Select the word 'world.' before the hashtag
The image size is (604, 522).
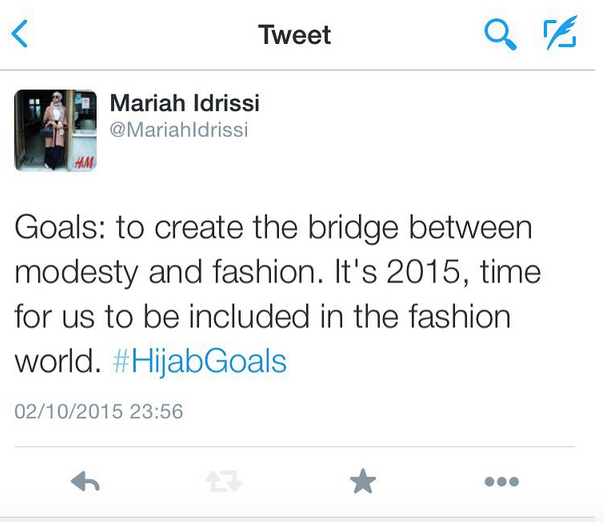click(x=58, y=361)
